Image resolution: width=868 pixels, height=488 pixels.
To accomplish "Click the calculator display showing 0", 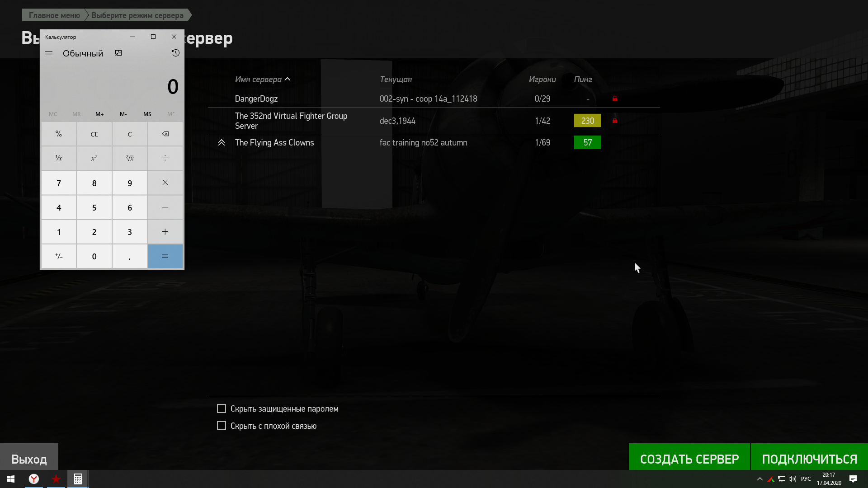I will coord(173,86).
